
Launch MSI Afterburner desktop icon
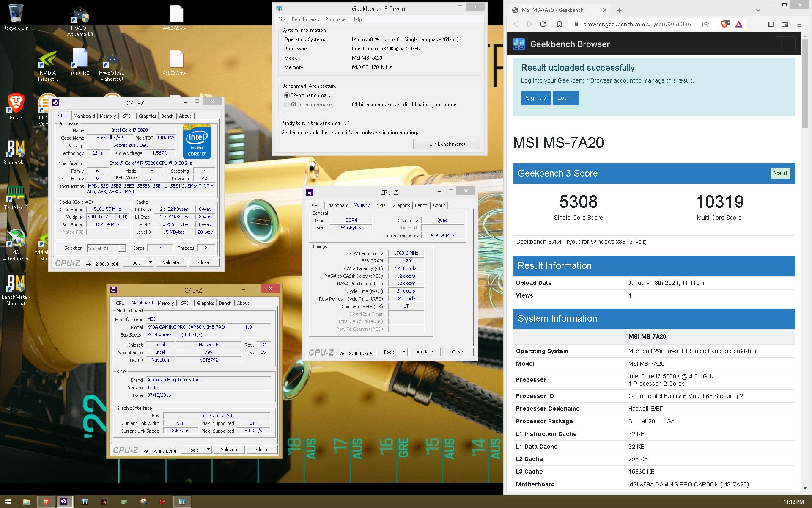pyautogui.click(x=16, y=246)
